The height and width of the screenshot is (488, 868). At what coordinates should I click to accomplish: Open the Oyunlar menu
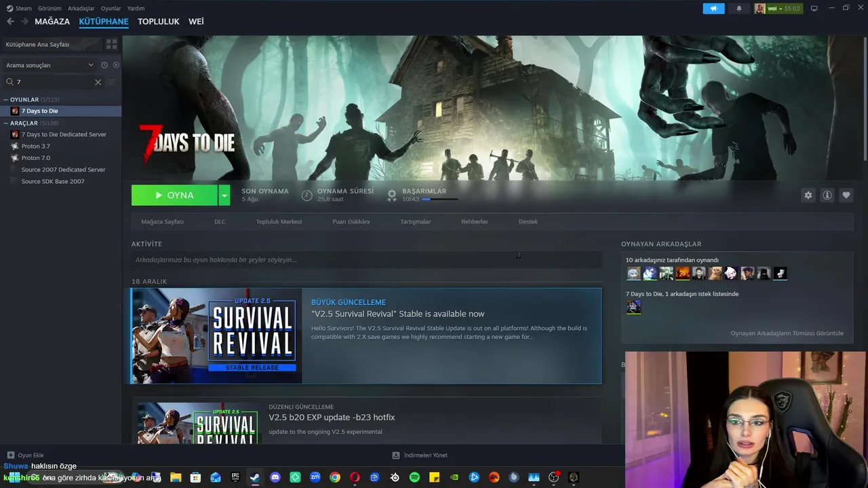point(111,8)
